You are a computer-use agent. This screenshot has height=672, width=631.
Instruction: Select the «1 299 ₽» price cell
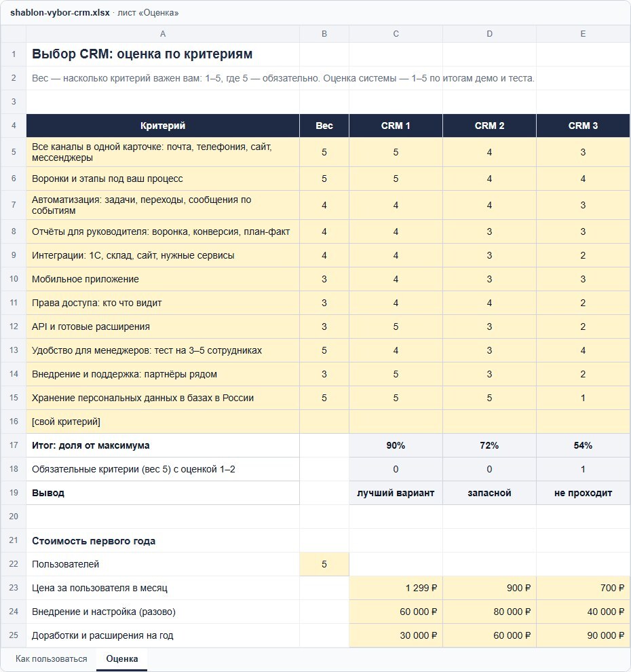coord(396,588)
